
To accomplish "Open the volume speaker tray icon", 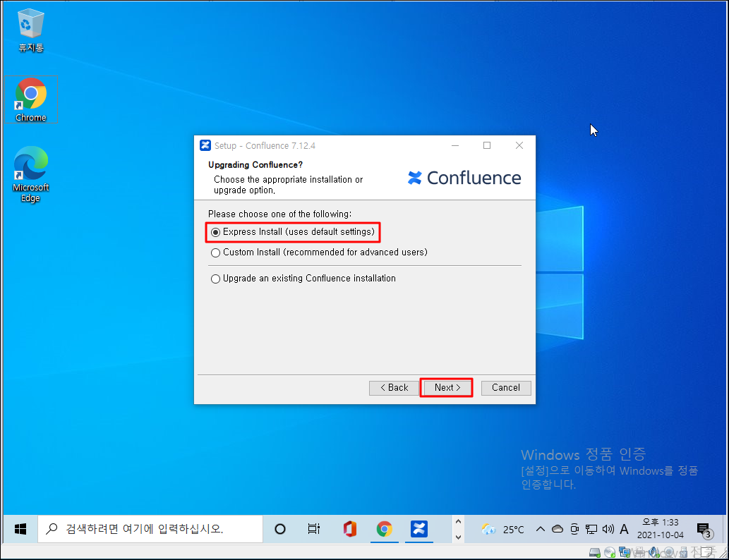I will [608, 529].
